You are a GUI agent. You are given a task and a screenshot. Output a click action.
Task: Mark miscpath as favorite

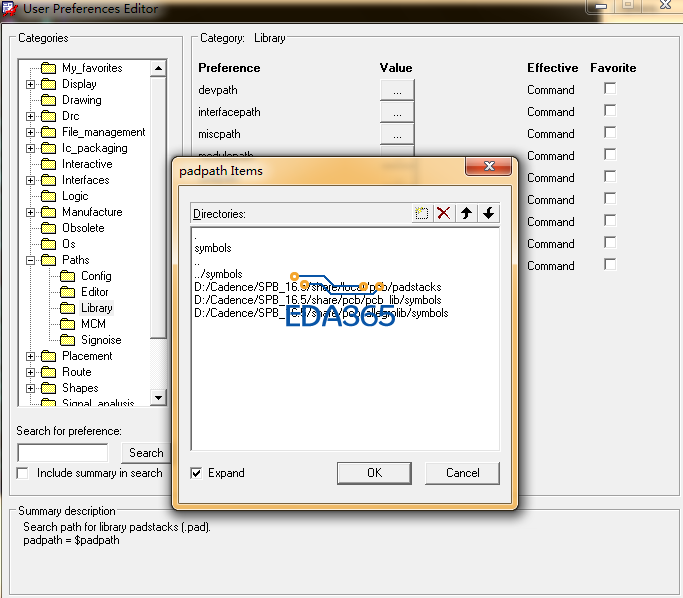tap(610, 132)
